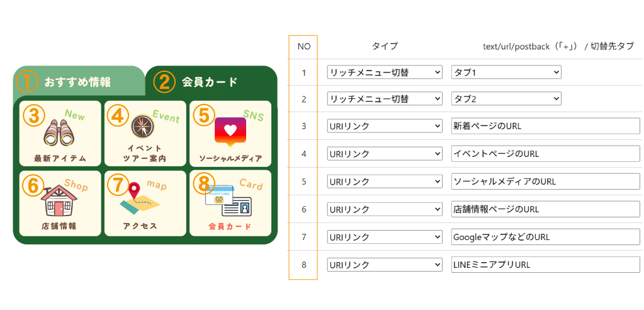Viewport: 644px width, 310px height.
Task: Open row 3 URIリンク type dropdown
Action: click(385, 126)
